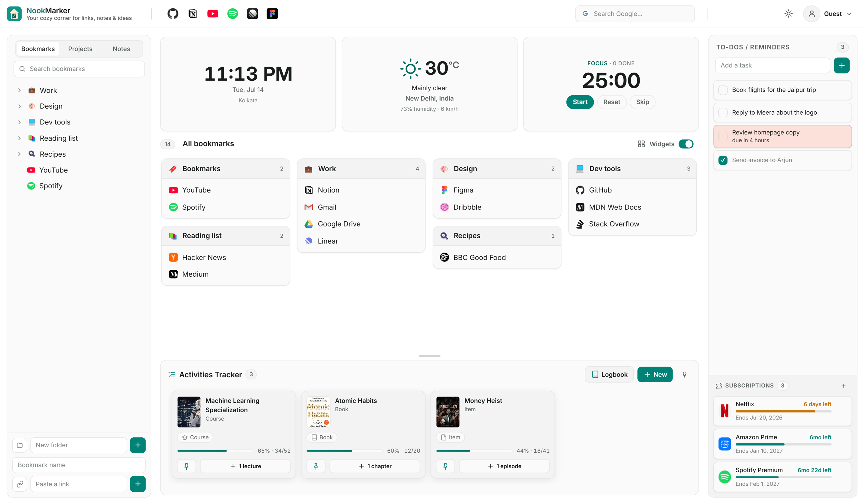This screenshot has height=504, width=864.
Task: Skip the current focus session
Action: [x=643, y=102]
